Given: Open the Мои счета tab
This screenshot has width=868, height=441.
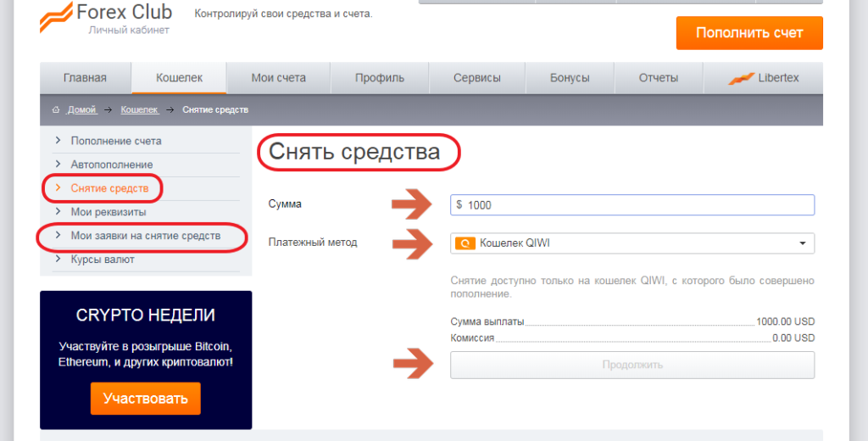Looking at the screenshot, I should click(278, 78).
